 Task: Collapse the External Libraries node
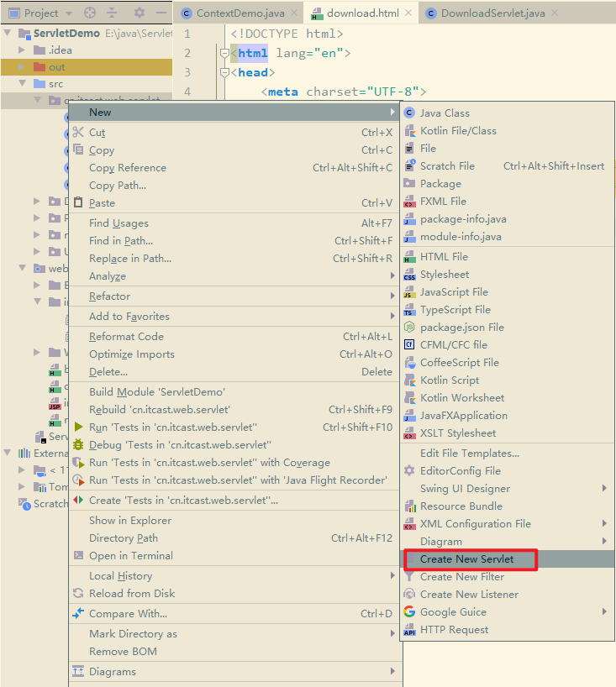[8, 453]
